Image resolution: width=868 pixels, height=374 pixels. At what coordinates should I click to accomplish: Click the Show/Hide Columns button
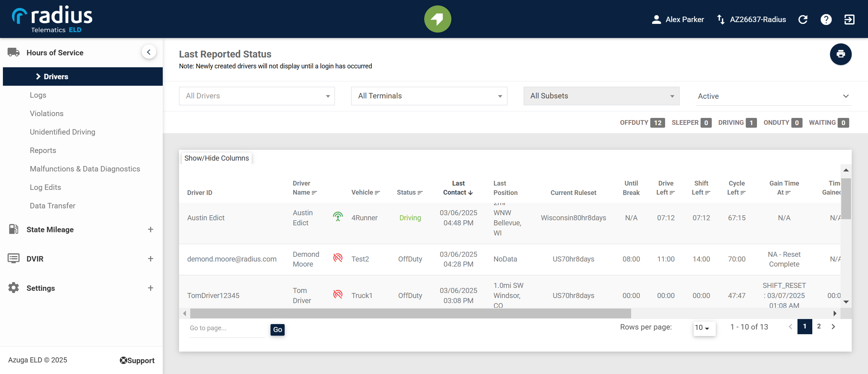coord(217,158)
